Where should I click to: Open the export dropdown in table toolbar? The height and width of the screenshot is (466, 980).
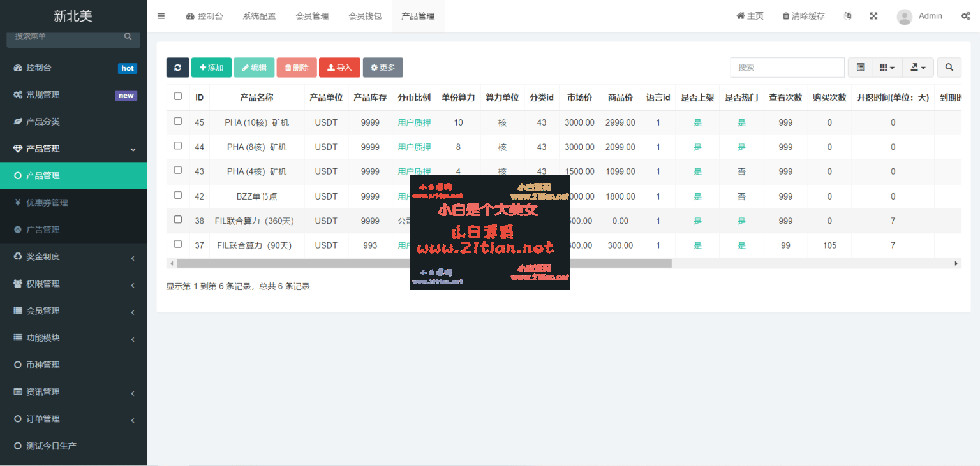918,68
